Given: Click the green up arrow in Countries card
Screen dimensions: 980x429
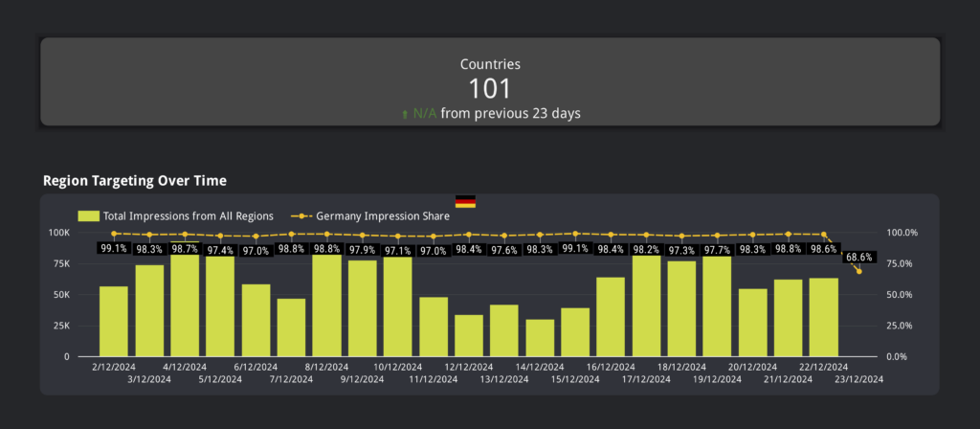Looking at the screenshot, I should pos(405,115).
